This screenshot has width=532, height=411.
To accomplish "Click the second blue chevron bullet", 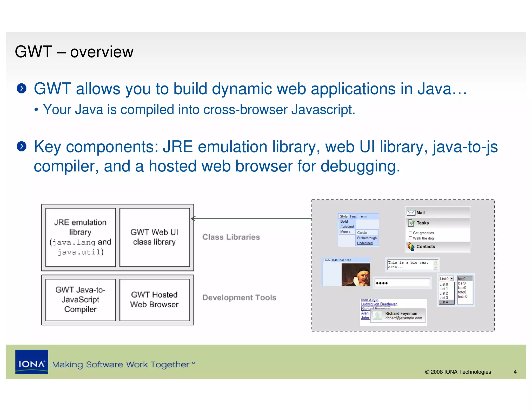I will coord(22,147).
